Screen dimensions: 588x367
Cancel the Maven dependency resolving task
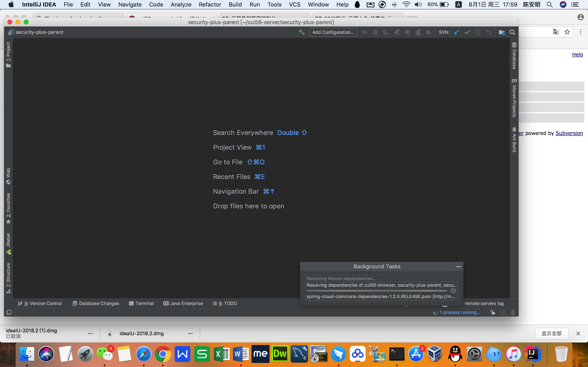coord(453,291)
